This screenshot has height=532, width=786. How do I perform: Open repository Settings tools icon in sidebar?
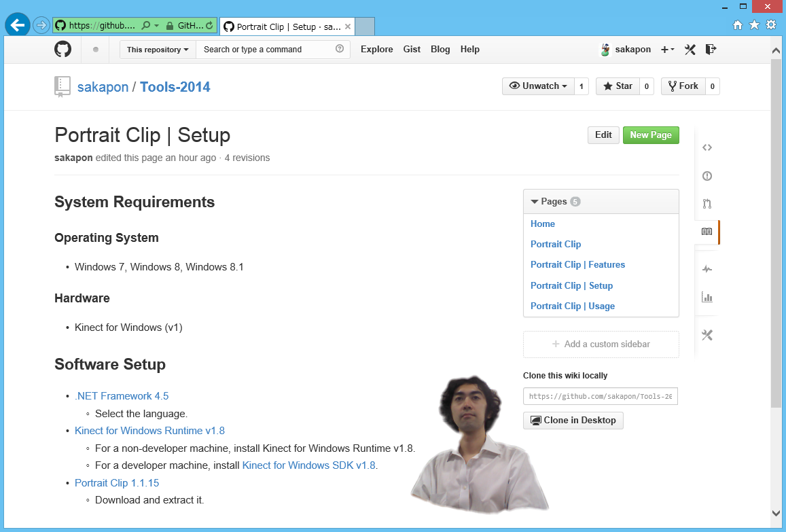[707, 334]
